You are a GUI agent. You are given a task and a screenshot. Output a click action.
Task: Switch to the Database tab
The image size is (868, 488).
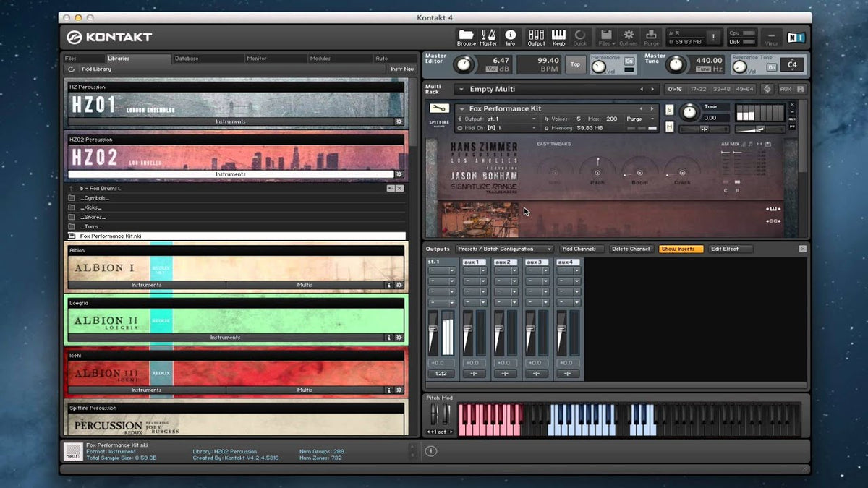pyautogui.click(x=187, y=58)
